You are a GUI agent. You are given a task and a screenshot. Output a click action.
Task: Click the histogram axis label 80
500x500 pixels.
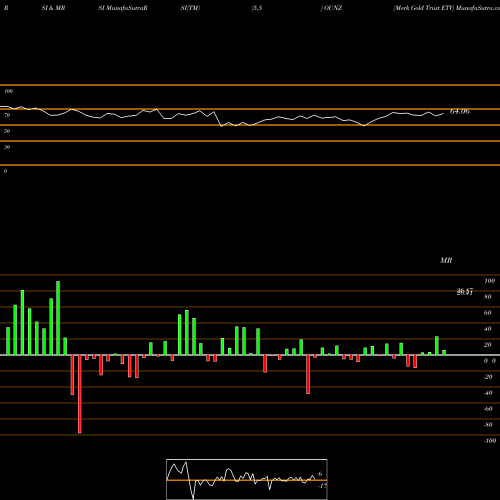(x=488, y=297)
